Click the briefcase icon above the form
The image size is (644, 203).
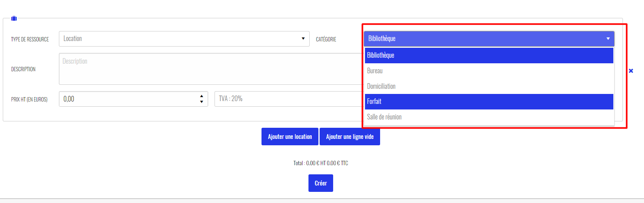pos(14,18)
